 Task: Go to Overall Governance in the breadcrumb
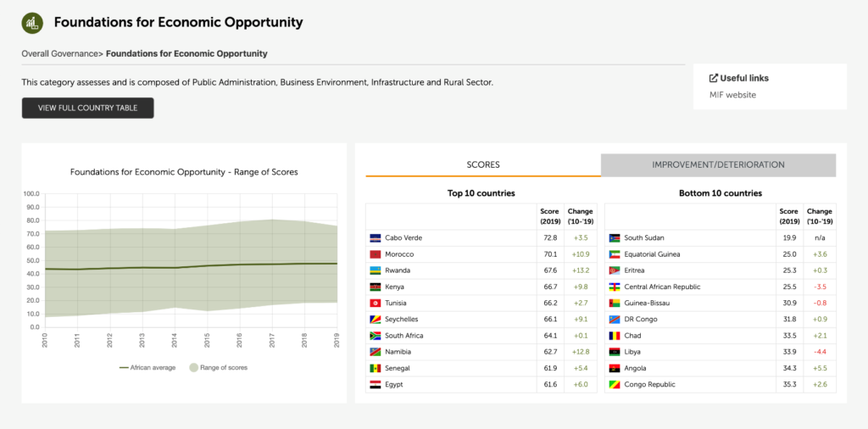pyautogui.click(x=59, y=53)
